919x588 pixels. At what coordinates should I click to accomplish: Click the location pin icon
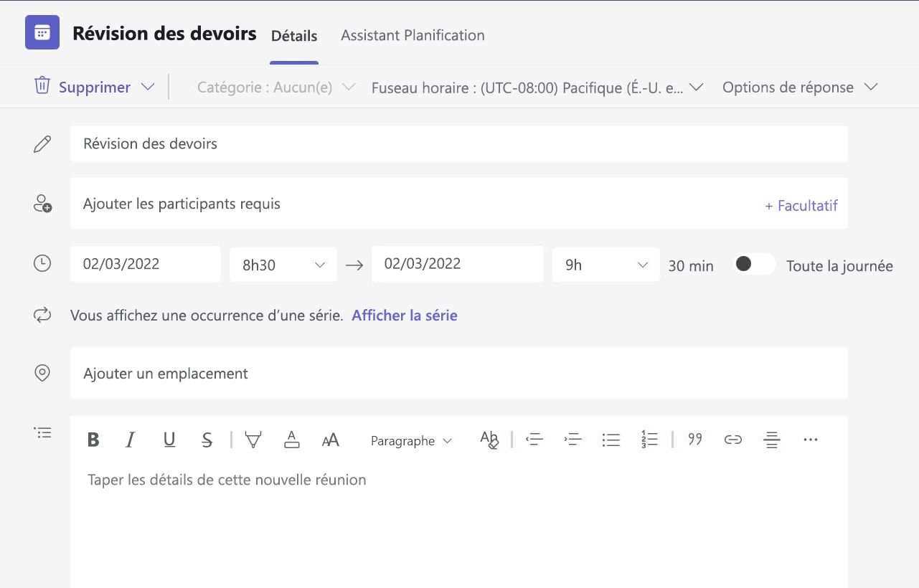click(x=42, y=373)
